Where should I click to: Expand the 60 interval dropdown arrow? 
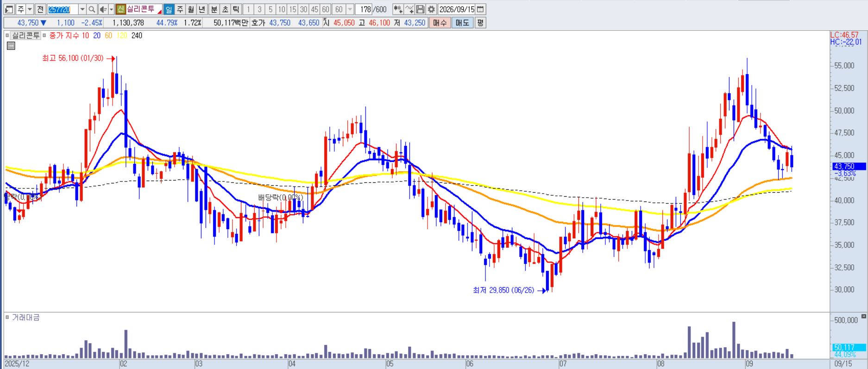pyautogui.click(x=350, y=9)
